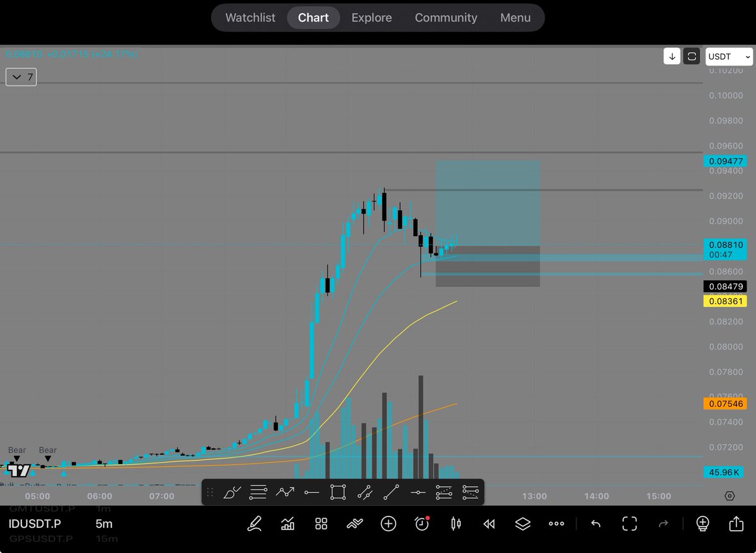Select the Horizontal line tool

click(418, 492)
